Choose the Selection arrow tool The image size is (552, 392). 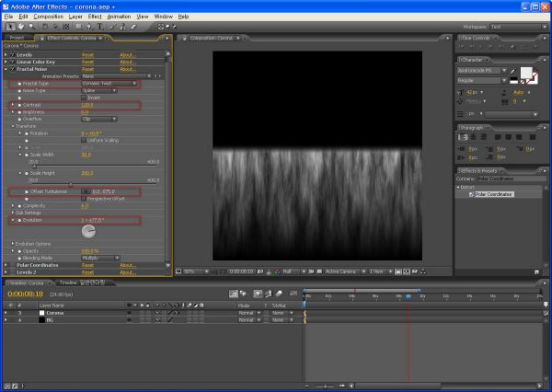[x=10, y=27]
